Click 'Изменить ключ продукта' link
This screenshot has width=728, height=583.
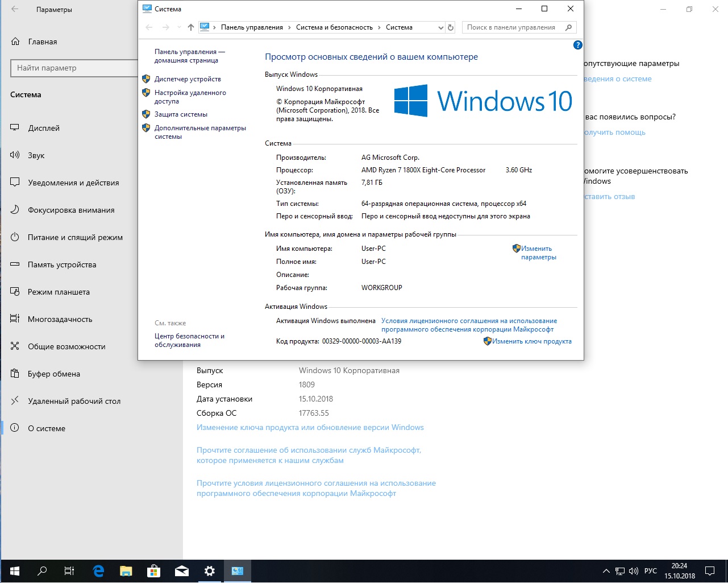tap(532, 341)
